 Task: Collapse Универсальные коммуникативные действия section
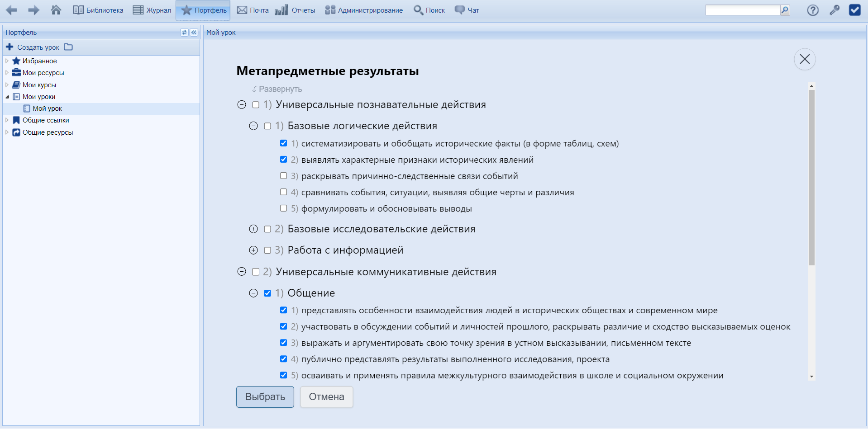242,272
